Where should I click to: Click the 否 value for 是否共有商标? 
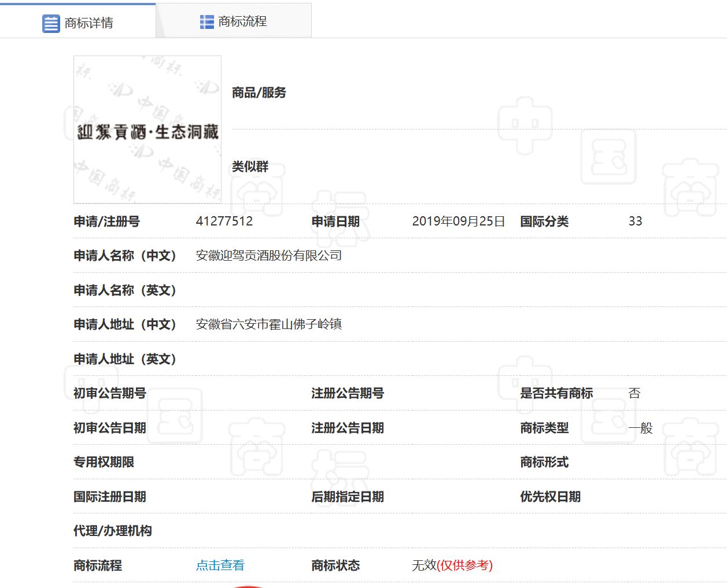[x=634, y=394]
